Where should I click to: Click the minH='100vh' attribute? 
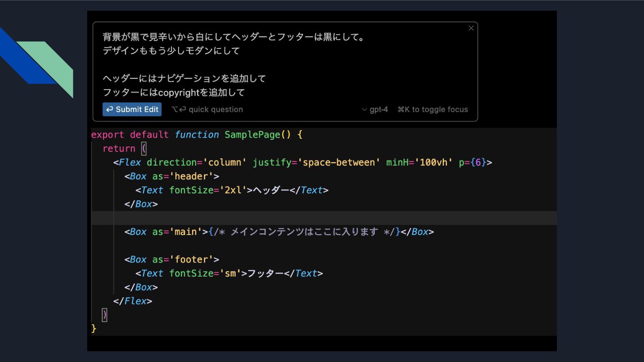[419, 163]
